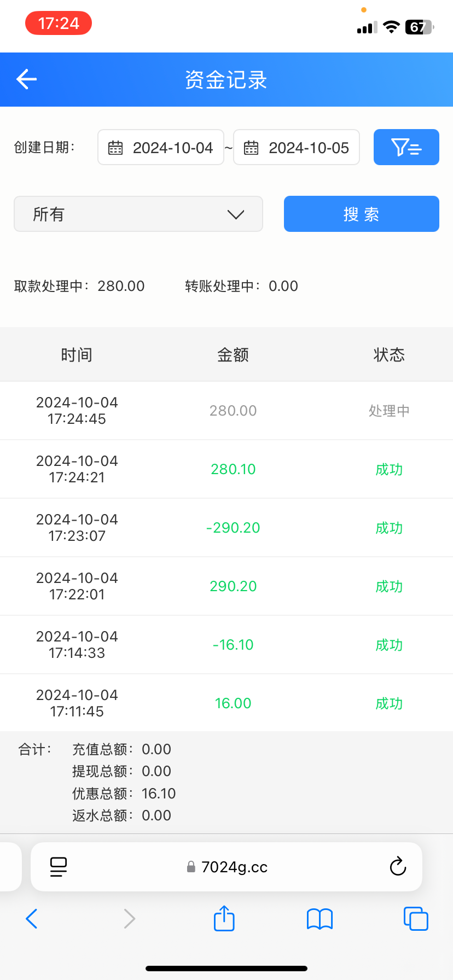Tap the Safari share icon
The width and height of the screenshot is (453, 980).
[224, 918]
